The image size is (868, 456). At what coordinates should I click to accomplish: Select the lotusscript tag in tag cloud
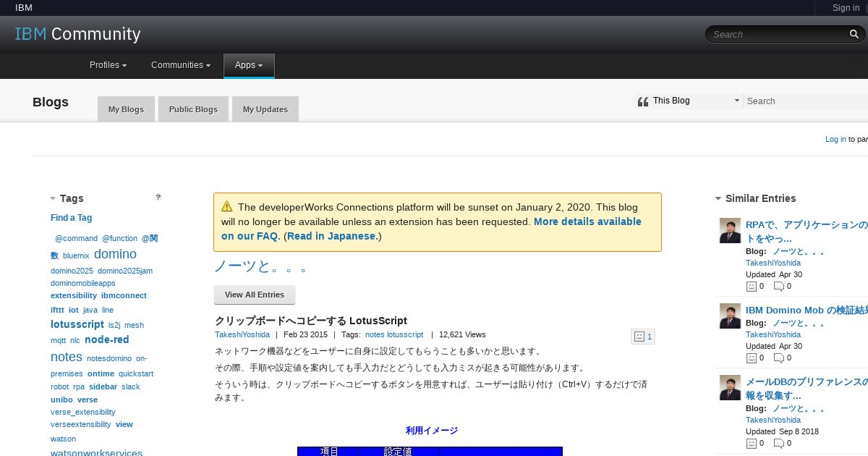tap(77, 324)
